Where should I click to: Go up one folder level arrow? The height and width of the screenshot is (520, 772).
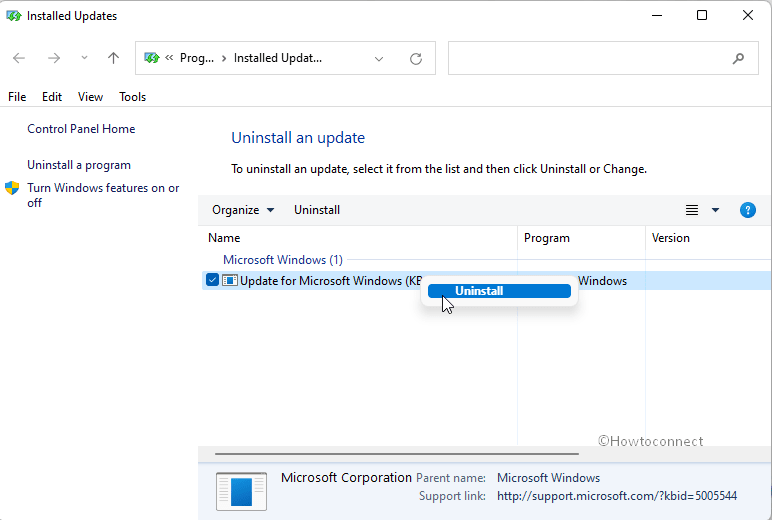[x=113, y=58]
